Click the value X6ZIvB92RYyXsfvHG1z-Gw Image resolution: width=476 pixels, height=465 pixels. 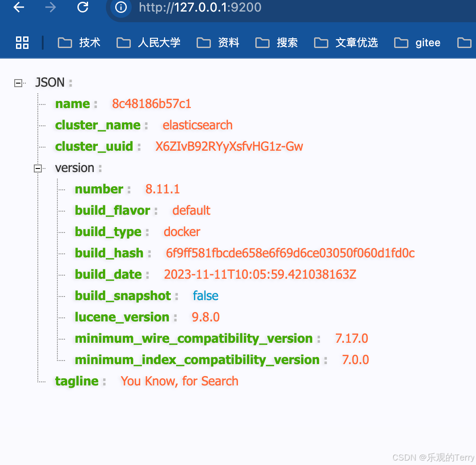(x=229, y=146)
